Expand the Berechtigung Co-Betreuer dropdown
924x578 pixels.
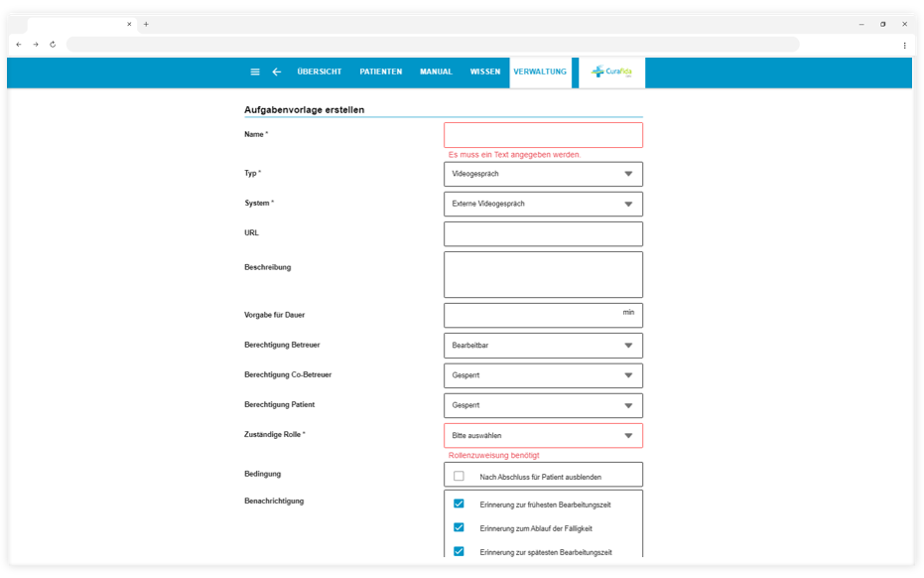[x=543, y=375]
